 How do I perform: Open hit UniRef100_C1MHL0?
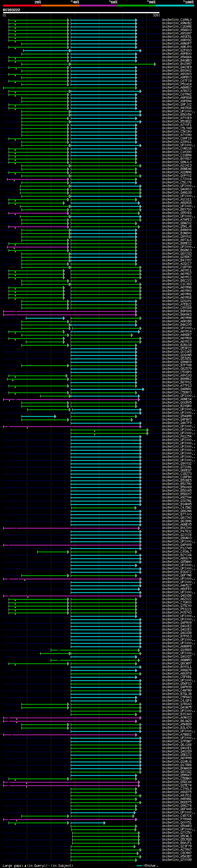click(x=177, y=20)
